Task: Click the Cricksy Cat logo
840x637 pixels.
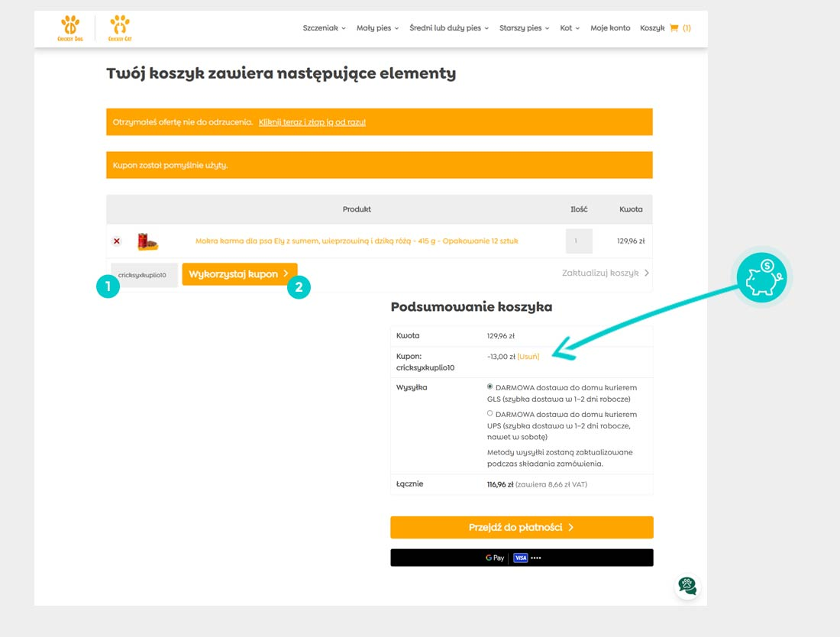Action: point(120,27)
